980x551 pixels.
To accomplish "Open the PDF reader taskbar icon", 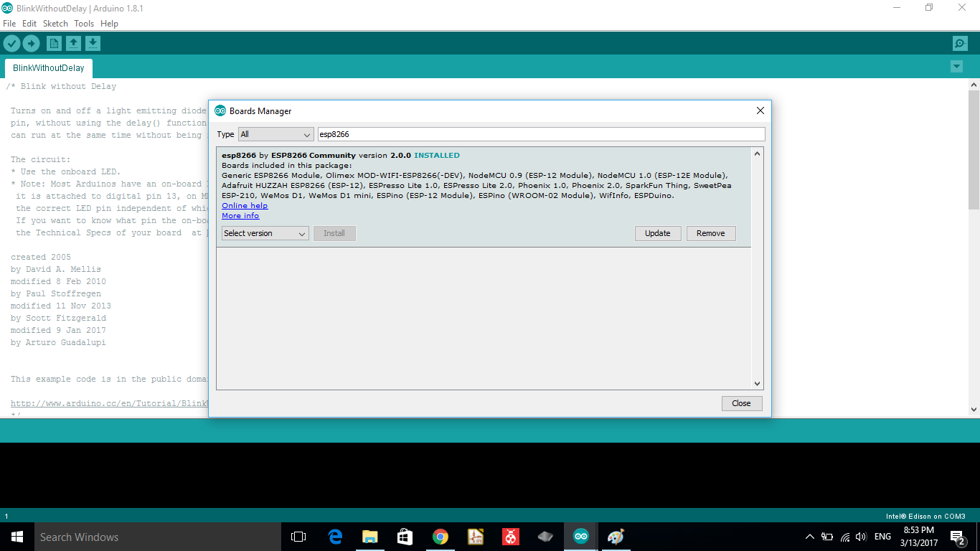I will [475, 537].
